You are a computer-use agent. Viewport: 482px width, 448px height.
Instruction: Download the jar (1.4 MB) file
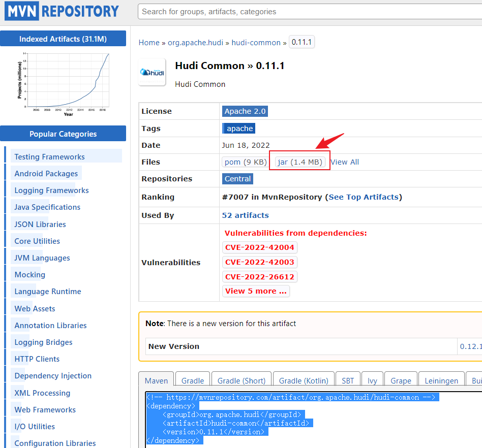pyautogui.click(x=299, y=162)
